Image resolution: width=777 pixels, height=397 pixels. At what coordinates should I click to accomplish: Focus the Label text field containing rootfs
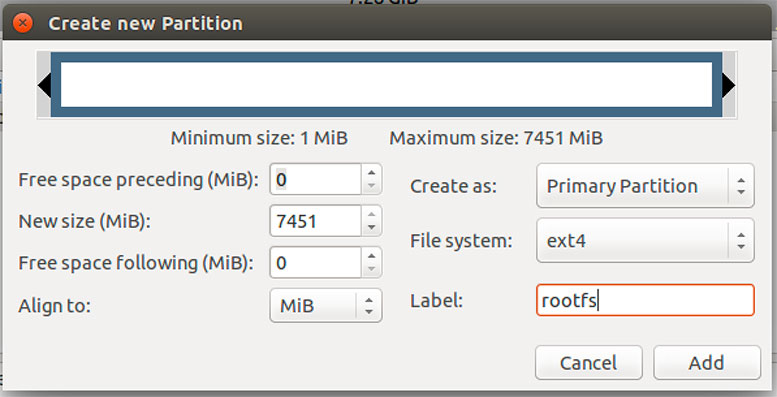coord(645,300)
